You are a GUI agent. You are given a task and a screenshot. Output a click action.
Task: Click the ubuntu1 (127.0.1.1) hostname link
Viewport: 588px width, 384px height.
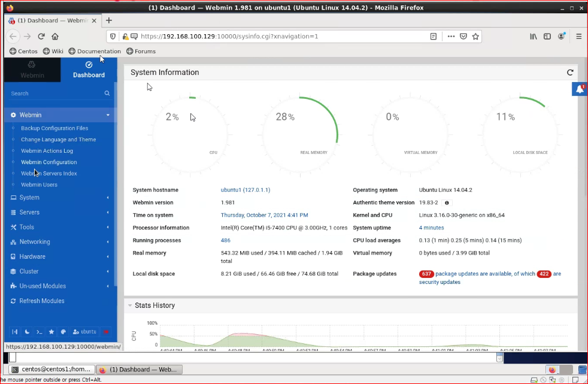[245, 190]
